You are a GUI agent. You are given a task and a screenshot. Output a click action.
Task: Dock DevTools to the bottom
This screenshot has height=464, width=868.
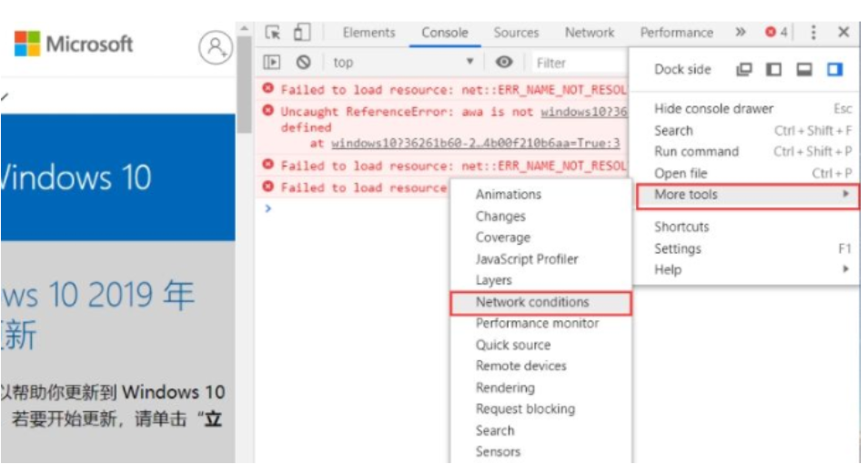[x=803, y=70]
